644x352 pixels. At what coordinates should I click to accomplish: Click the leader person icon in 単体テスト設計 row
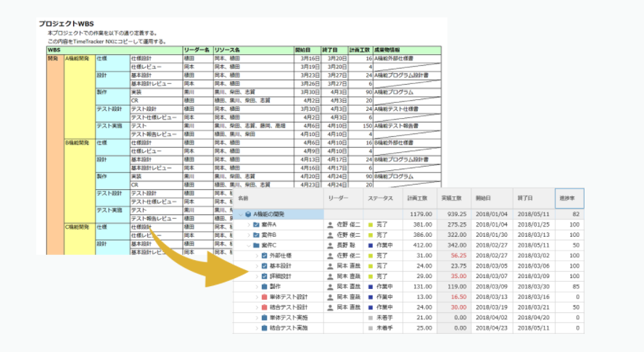click(x=330, y=297)
